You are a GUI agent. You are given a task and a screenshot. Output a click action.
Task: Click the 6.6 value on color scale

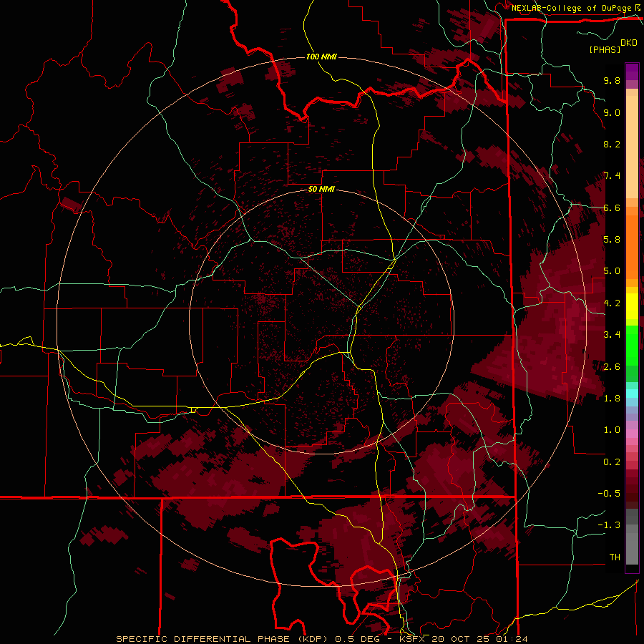[612, 208]
